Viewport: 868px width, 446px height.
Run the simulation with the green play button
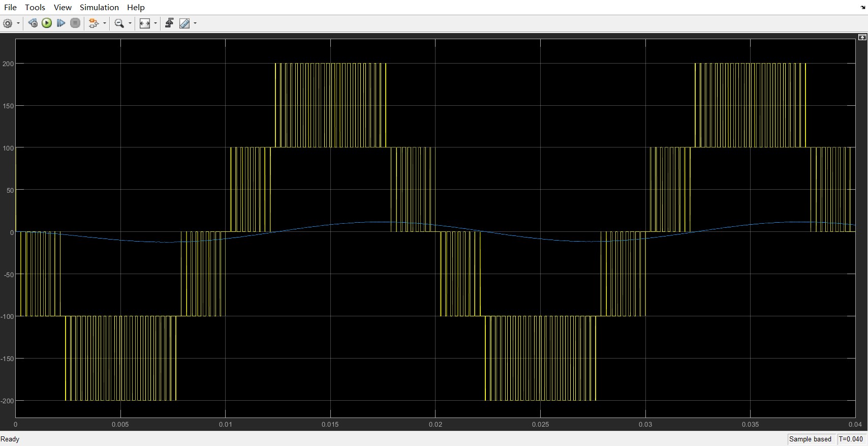click(47, 23)
